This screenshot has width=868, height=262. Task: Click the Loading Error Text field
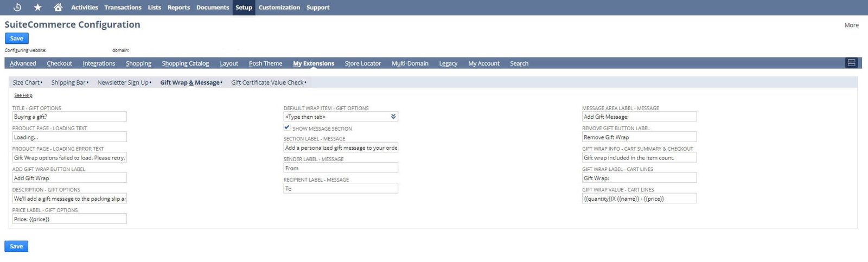tap(69, 158)
